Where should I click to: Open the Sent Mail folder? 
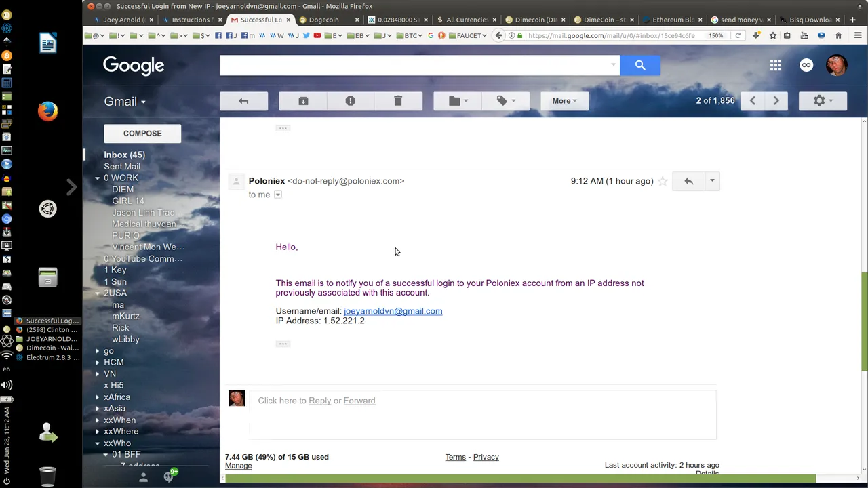click(122, 166)
